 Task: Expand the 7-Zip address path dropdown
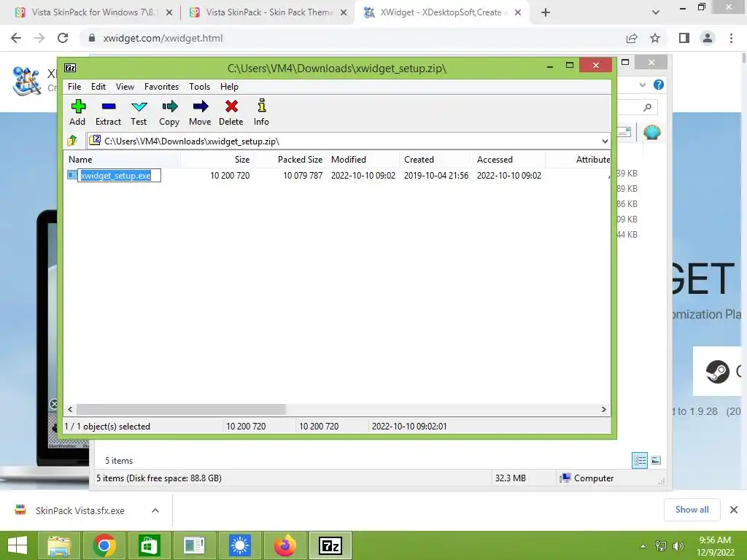tap(605, 141)
